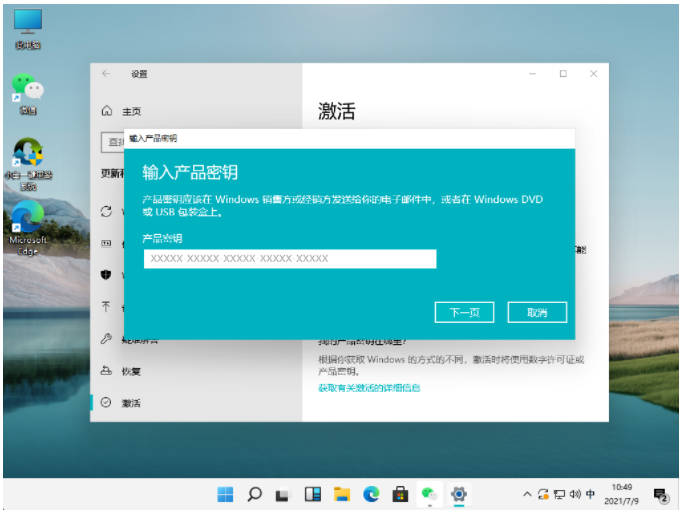
Task: Open the 获取有关激活的详细信息 link
Action: pyautogui.click(x=369, y=388)
